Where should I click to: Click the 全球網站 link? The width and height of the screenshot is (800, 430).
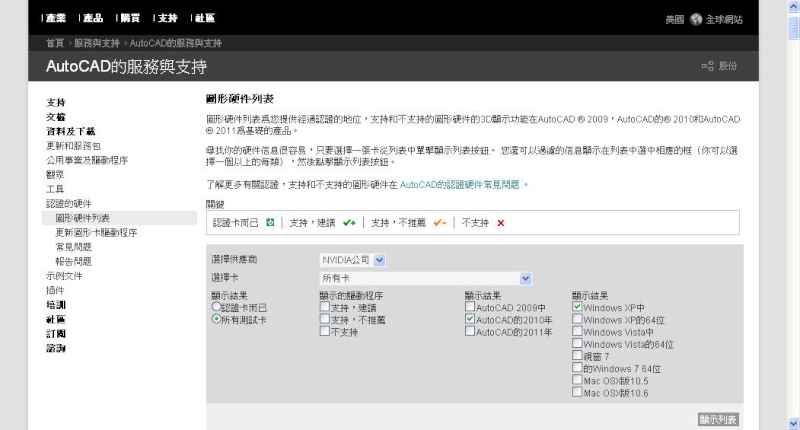(723, 20)
